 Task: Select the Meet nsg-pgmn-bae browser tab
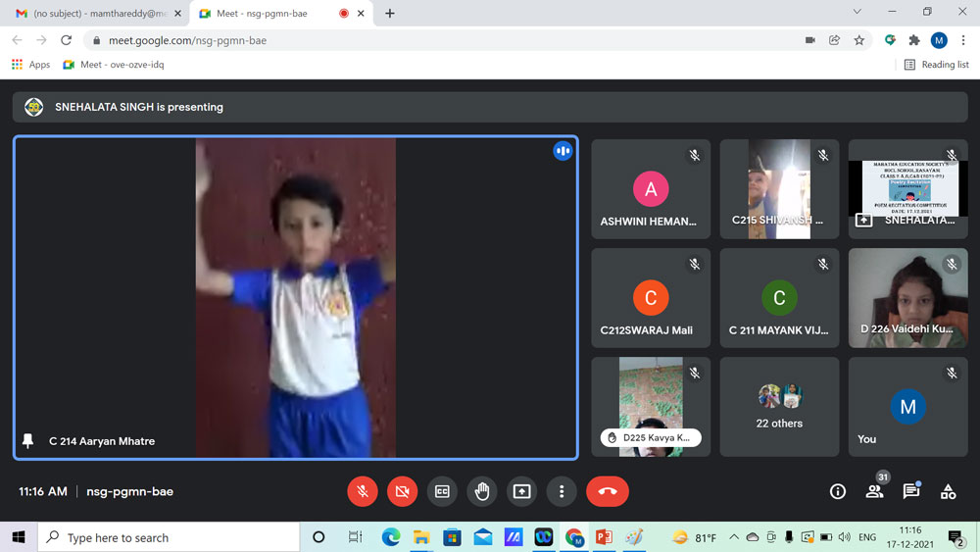pyautogui.click(x=265, y=14)
